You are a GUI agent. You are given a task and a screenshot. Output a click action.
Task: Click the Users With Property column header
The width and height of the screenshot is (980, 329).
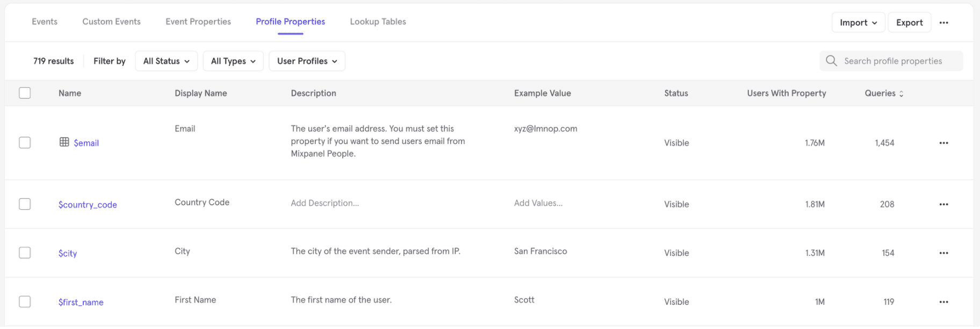[x=786, y=93]
